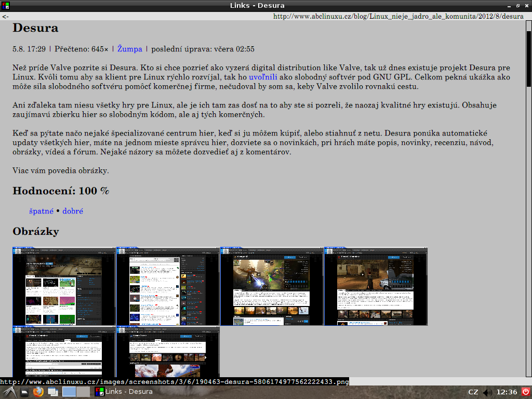Open fifth thumbnail in second row
Screen dimensions: 532x399
[x=64, y=351]
